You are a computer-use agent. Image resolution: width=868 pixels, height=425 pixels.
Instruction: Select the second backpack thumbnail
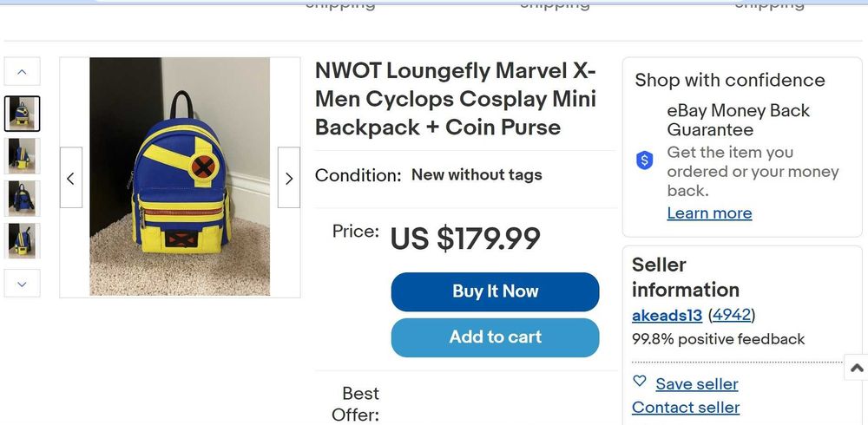tap(23, 156)
